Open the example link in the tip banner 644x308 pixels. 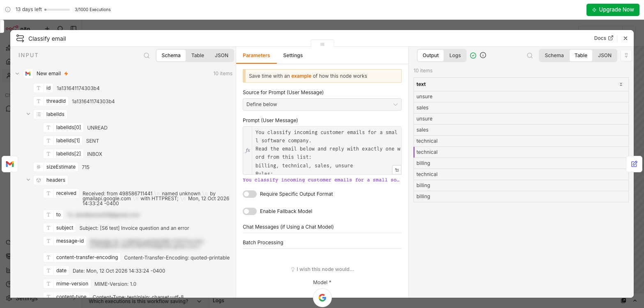pyautogui.click(x=301, y=76)
